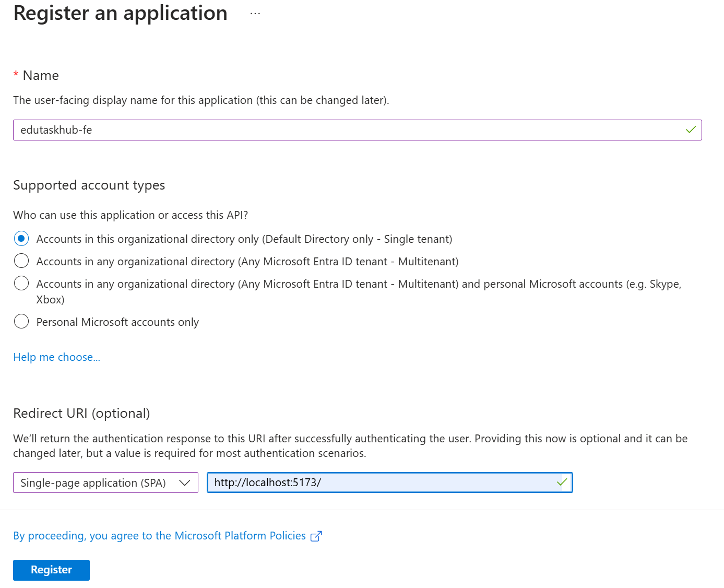Select "Accounts in this organizational directory only"
The image size is (724, 588).
(x=21, y=239)
